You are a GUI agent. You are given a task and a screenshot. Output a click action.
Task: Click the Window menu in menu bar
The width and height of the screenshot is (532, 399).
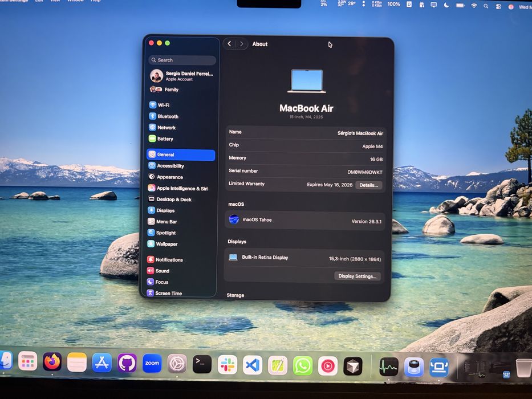tap(75, 1)
